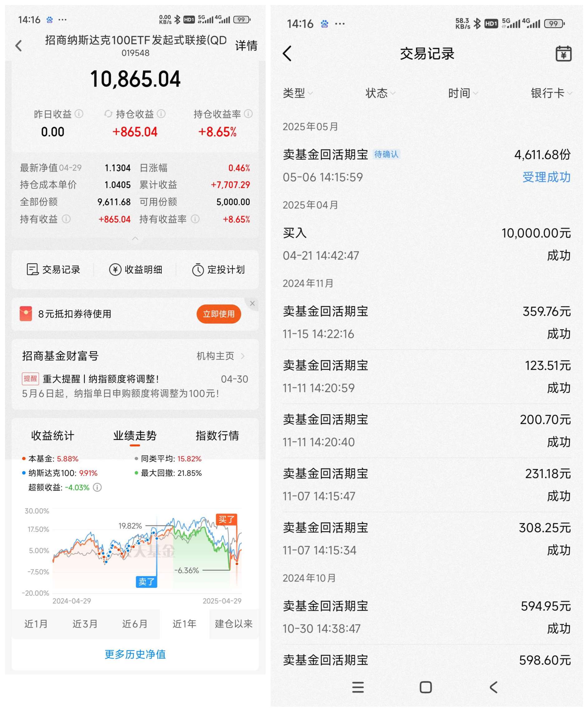Tap Android recent apps menu button
This screenshot has width=588, height=712.
tap(358, 687)
